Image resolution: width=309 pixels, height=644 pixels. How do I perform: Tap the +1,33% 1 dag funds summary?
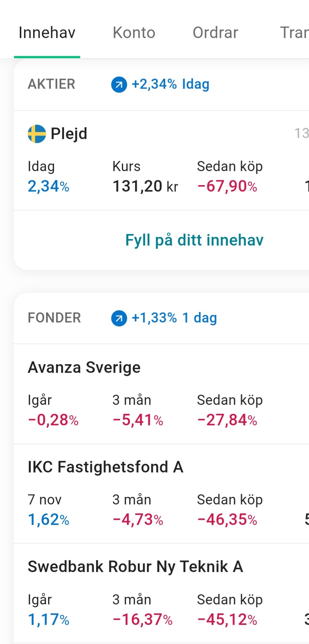click(x=174, y=318)
